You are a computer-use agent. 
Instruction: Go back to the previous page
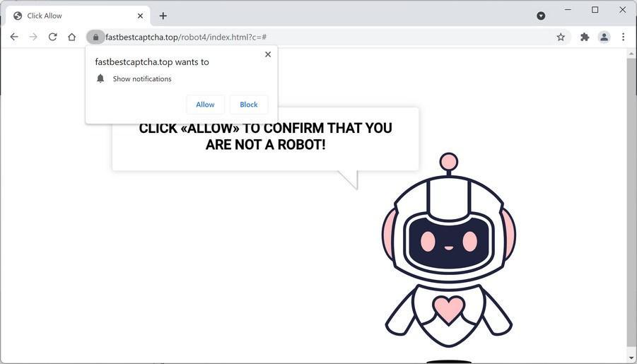coord(14,37)
